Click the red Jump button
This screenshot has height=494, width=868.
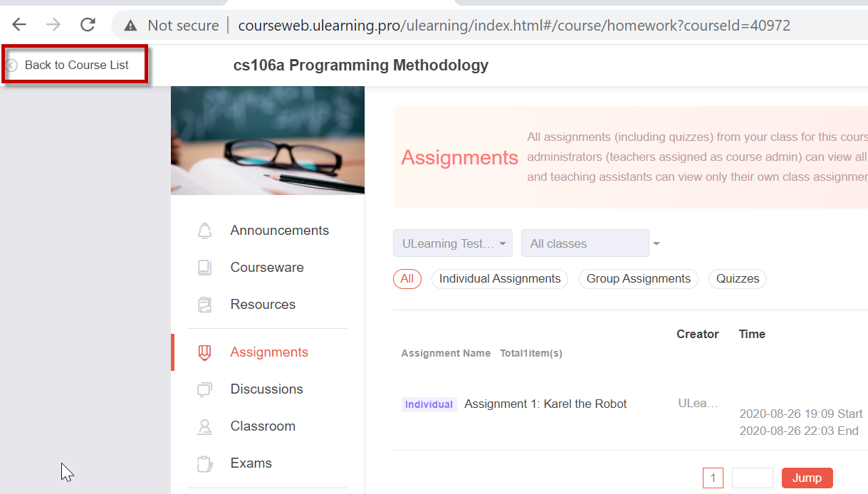tap(807, 478)
